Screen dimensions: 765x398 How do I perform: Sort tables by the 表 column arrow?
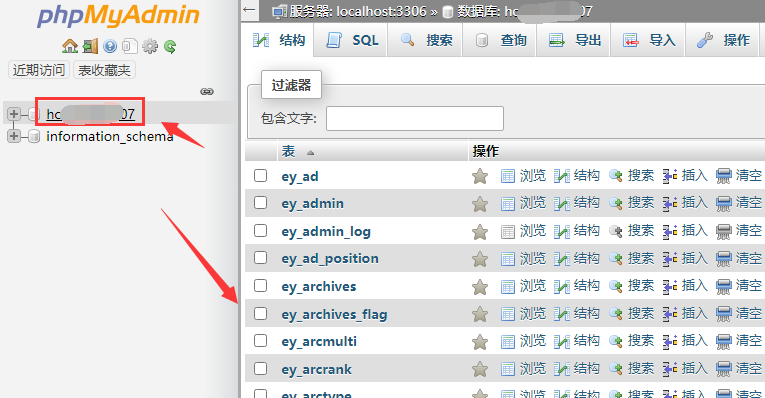[x=310, y=153]
